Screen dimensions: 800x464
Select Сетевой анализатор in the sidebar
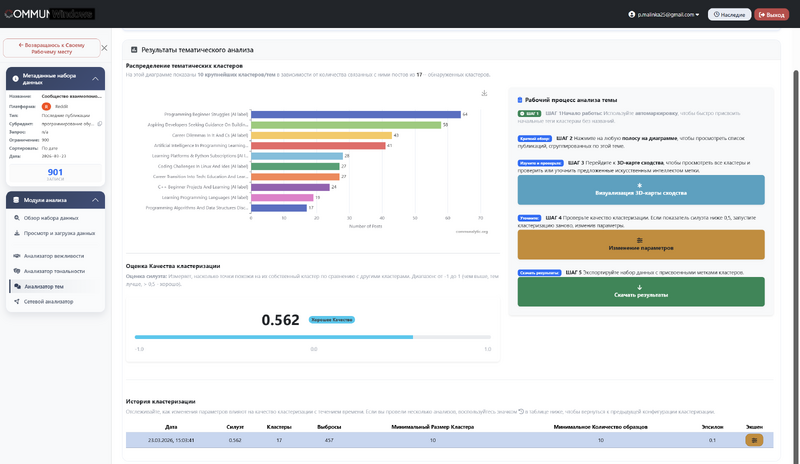(x=48, y=301)
